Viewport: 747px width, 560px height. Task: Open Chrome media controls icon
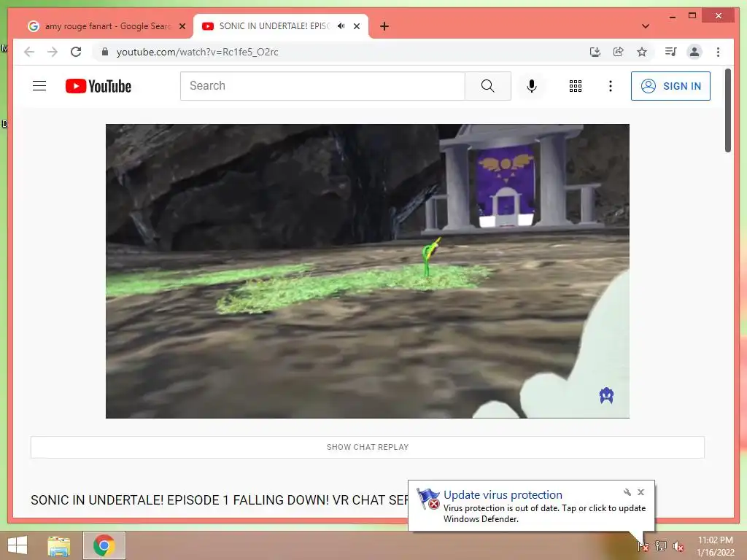coord(671,52)
